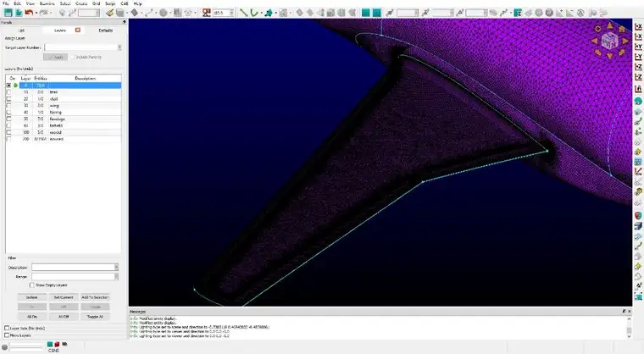Click the triangle-in-circle toolbar icon
This screenshot has width=644, height=354.
[580, 13]
